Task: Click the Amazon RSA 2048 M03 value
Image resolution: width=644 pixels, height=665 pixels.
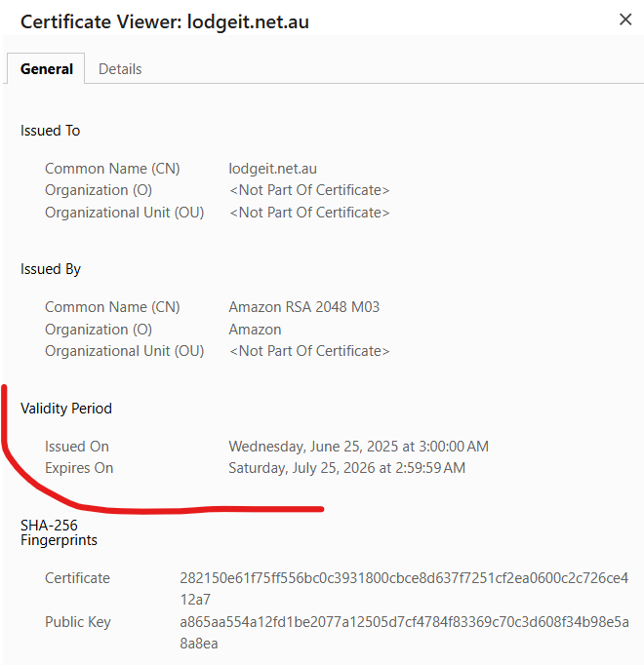Action: (x=304, y=307)
